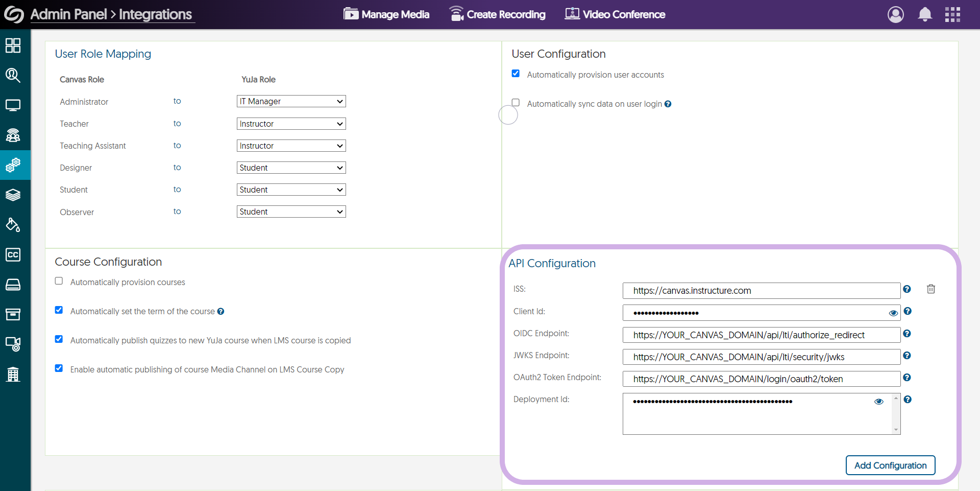Open the user groups icon in sidebar

pyautogui.click(x=13, y=135)
